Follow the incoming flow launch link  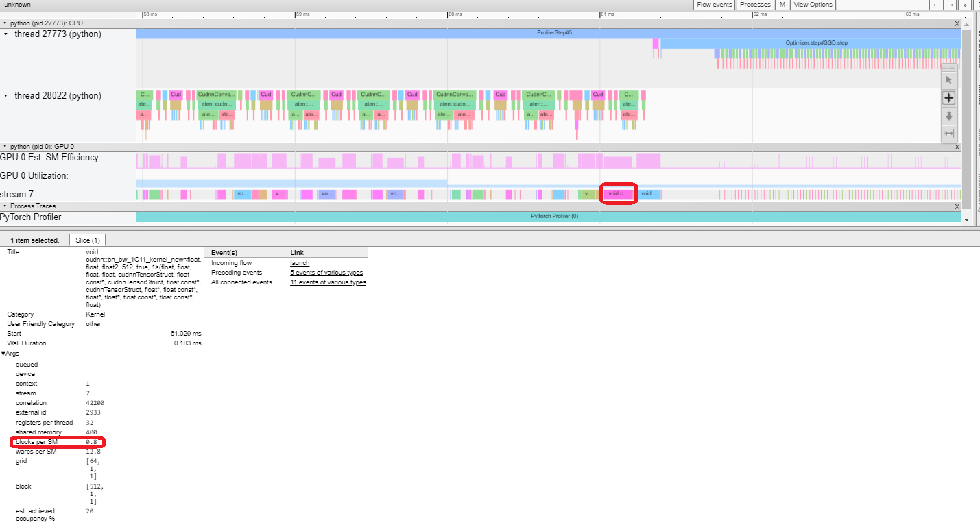pyautogui.click(x=299, y=263)
